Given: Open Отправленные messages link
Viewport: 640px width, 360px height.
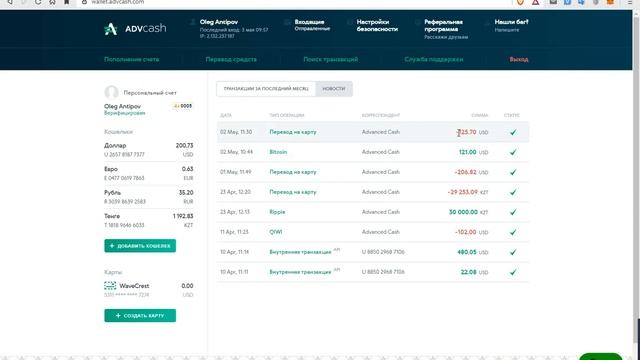Looking at the screenshot, I should [312, 29].
